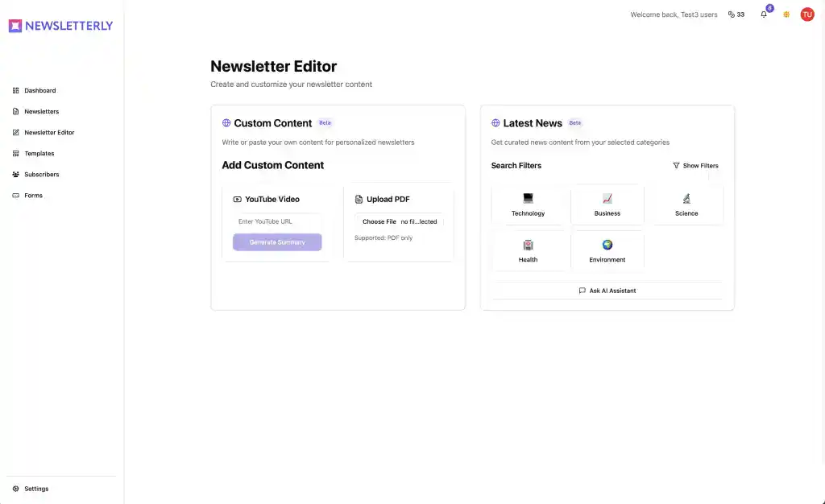The image size is (825, 504).
Task: Click the Subscribers people icon
Action: point(16,175)
